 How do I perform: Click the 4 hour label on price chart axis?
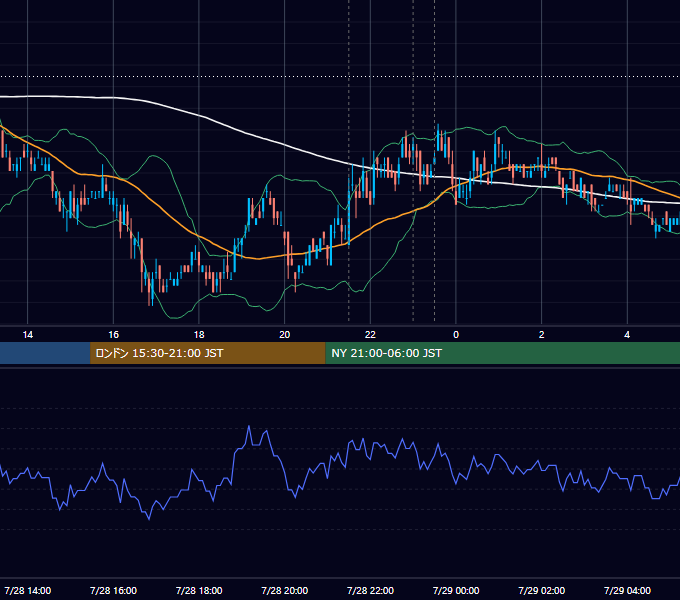627,335
